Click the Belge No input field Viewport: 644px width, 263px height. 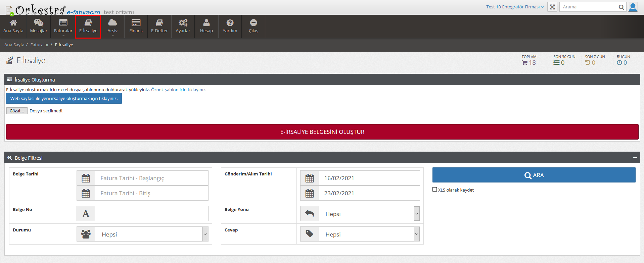pos(151,214)
